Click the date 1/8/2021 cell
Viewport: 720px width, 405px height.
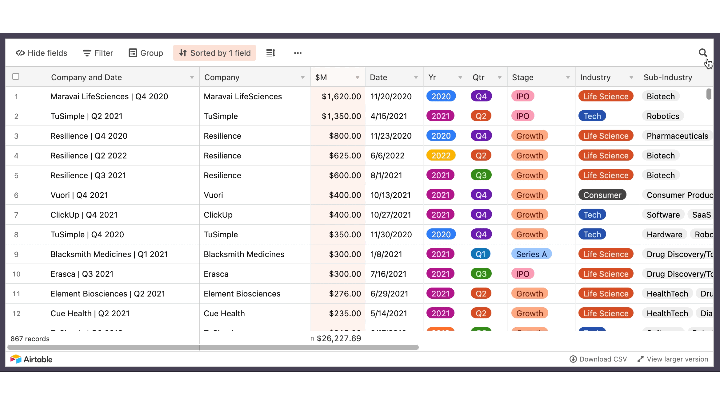pyautogui.click(x=386, y=254)
